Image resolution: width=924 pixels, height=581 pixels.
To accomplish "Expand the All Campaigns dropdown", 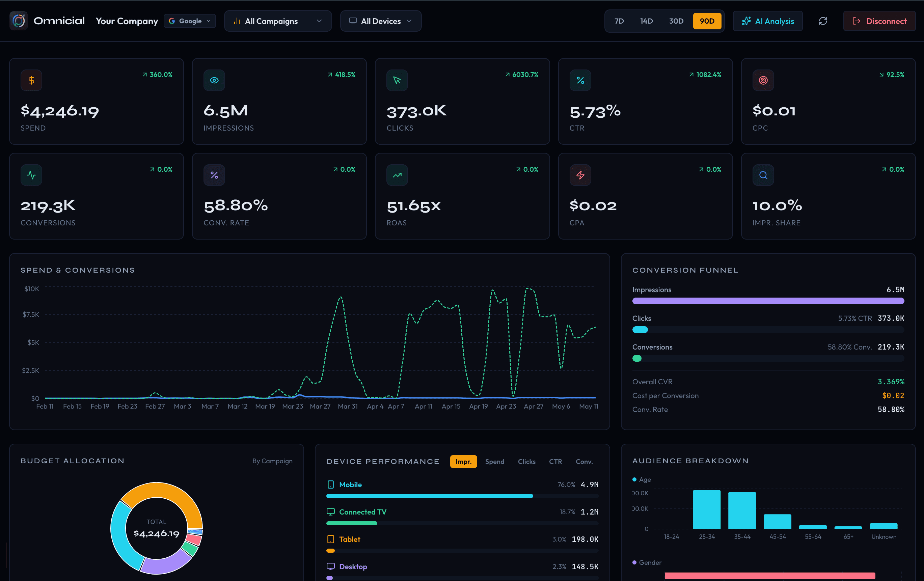I will click(278, 21).
